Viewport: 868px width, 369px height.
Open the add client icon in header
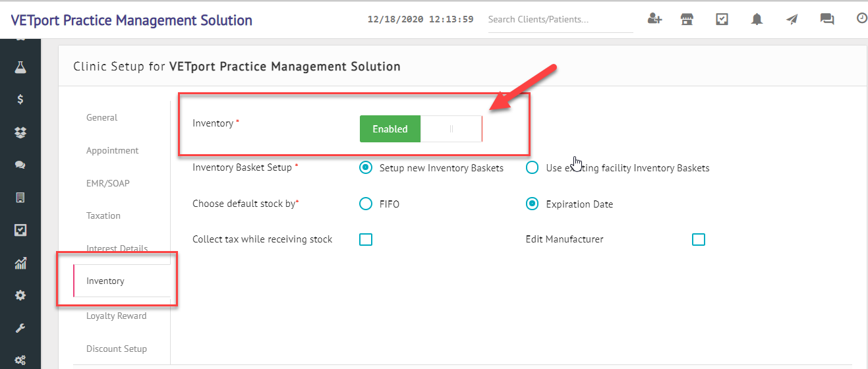654,19
